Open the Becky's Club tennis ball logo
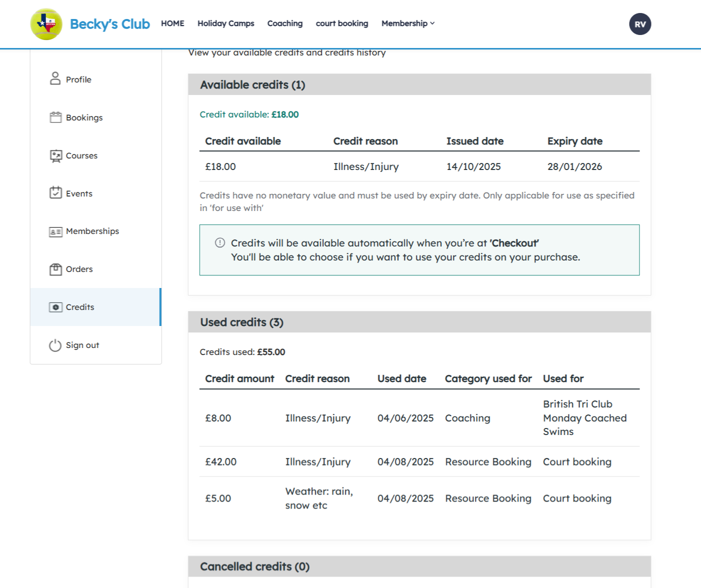Image resolution: width=701 pixels, height=588 pixels. coord(46,24)
